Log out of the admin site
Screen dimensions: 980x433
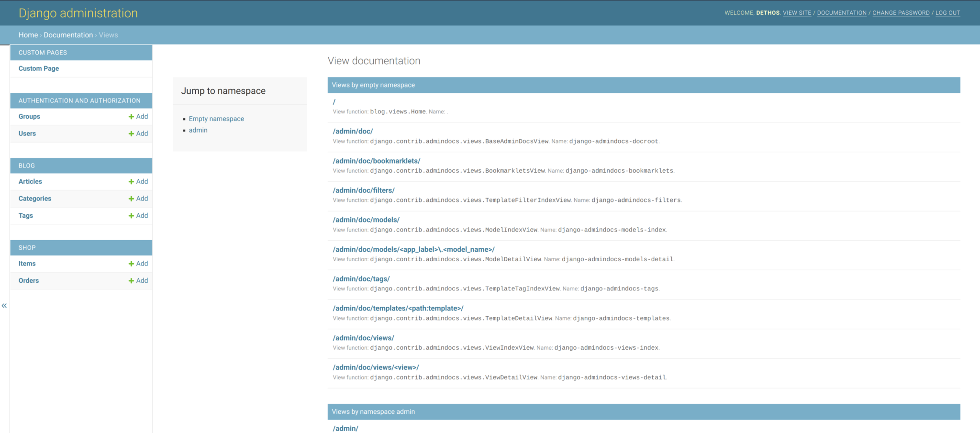(x=947, y=12)
